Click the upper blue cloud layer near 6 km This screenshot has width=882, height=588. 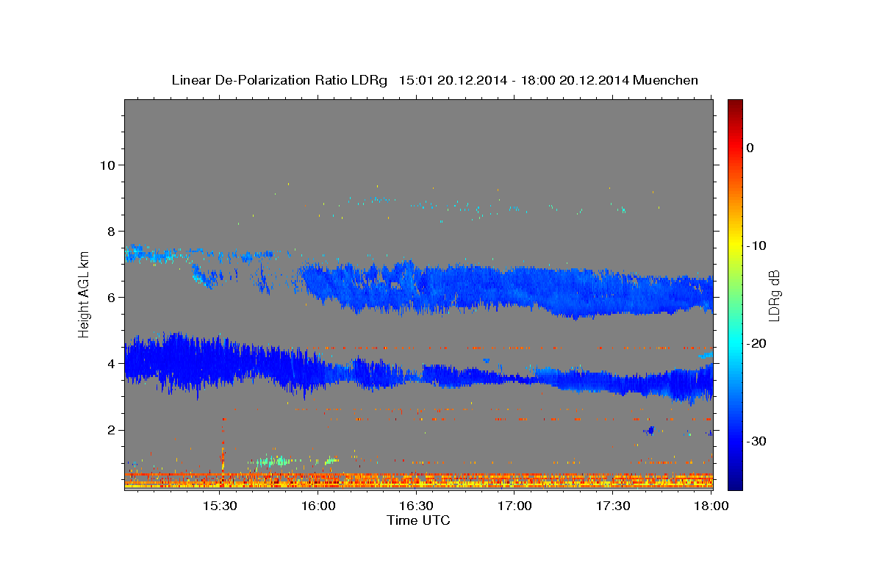coord(507,289)
